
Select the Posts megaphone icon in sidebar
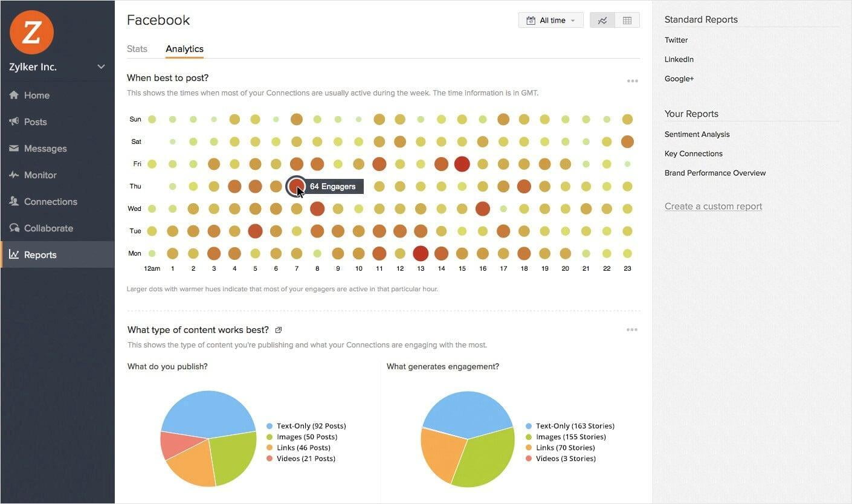[14, 121]
